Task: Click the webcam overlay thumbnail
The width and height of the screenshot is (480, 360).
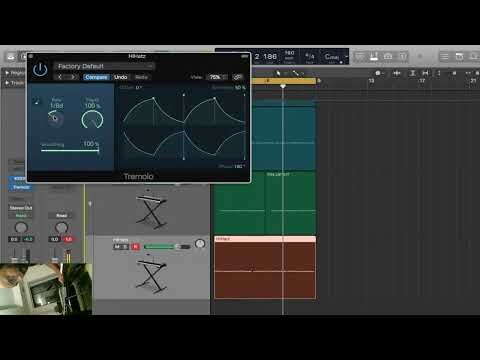Action: point(46,289)
